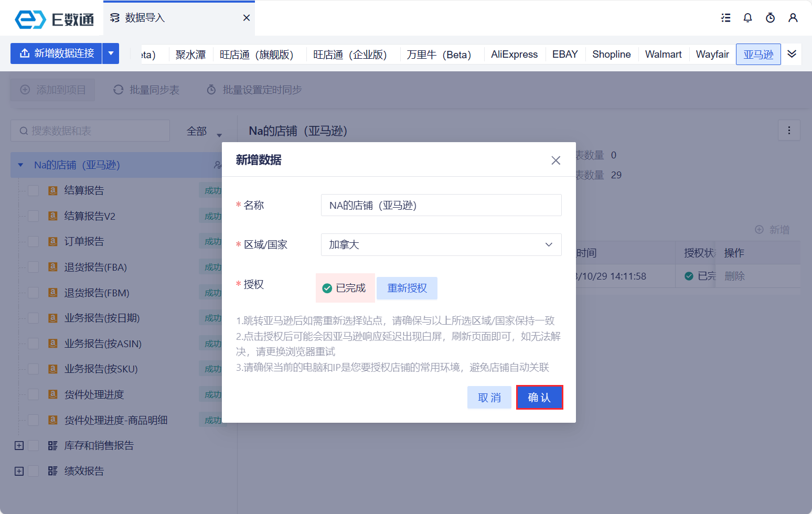Collapse the Na的店铺 (亚马逊) tree node

pos(20,165)
